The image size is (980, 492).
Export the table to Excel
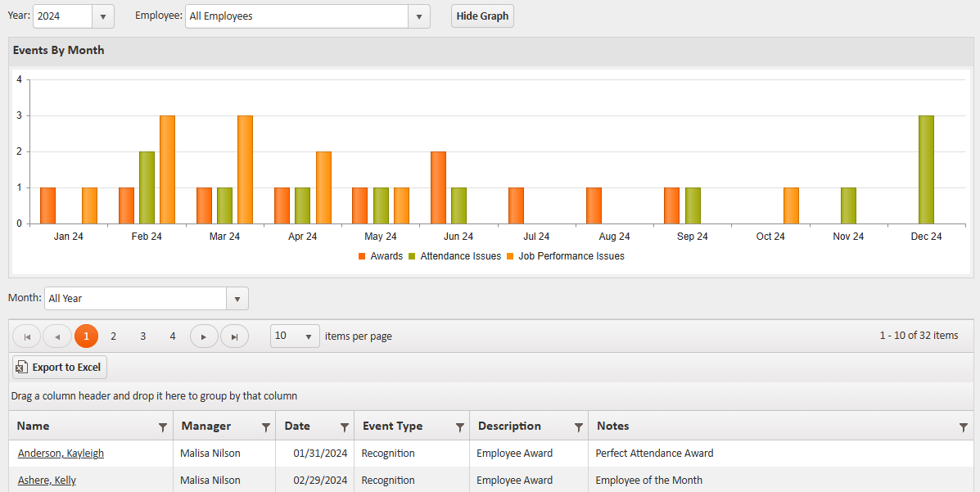click(60, 368)
